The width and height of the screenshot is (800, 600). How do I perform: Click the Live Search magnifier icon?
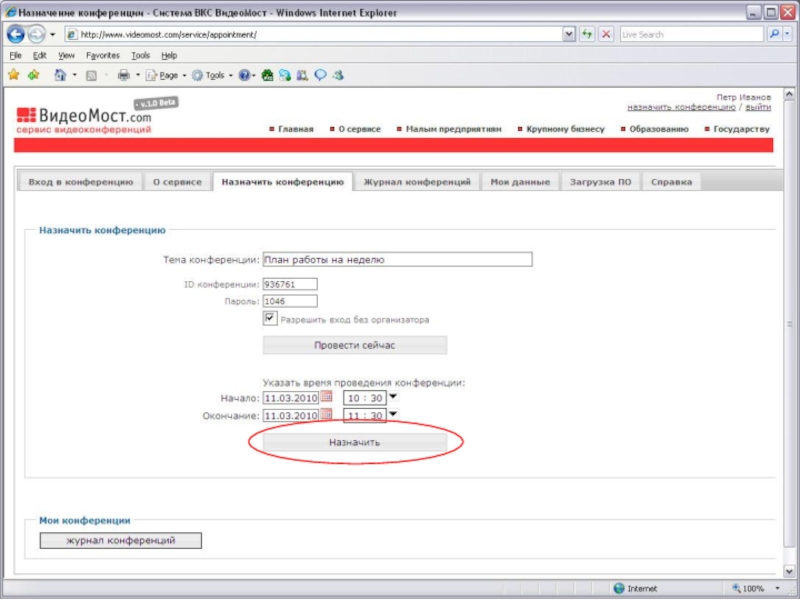[x=774, y=34]
